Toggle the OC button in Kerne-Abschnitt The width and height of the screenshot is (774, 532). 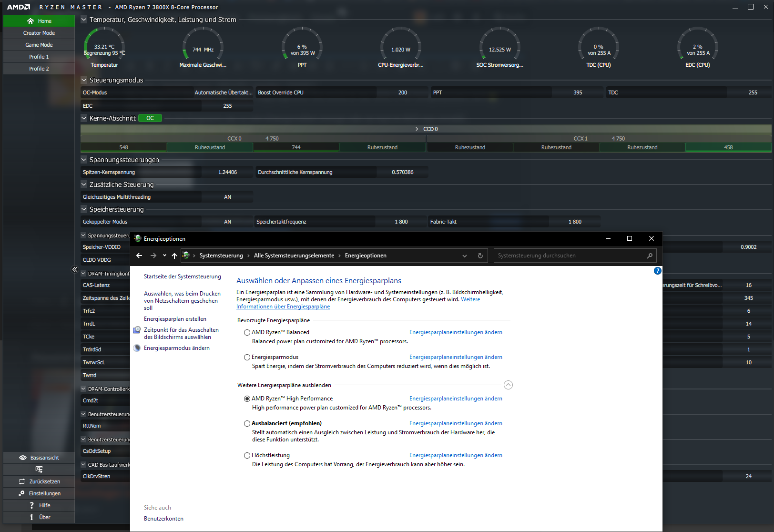point(150,118)
